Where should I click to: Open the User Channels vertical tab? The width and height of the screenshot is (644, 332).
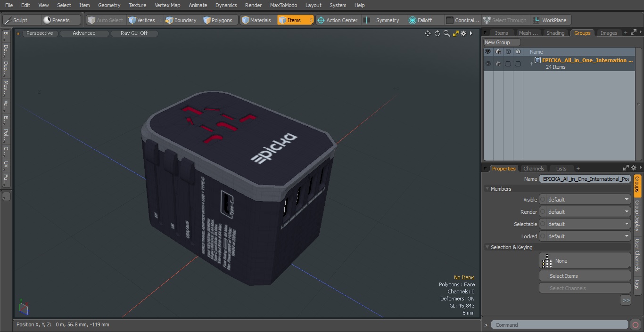(x=637, y=255)
